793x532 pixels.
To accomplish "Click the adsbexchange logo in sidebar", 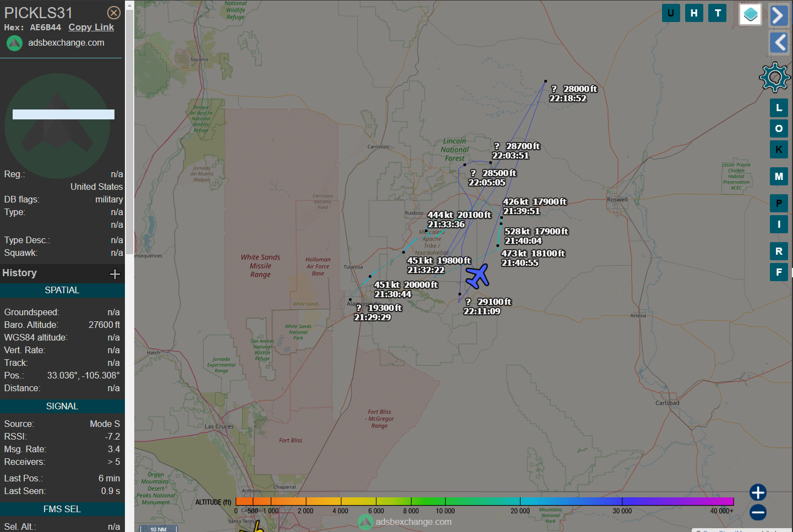I will click(14, 43).
